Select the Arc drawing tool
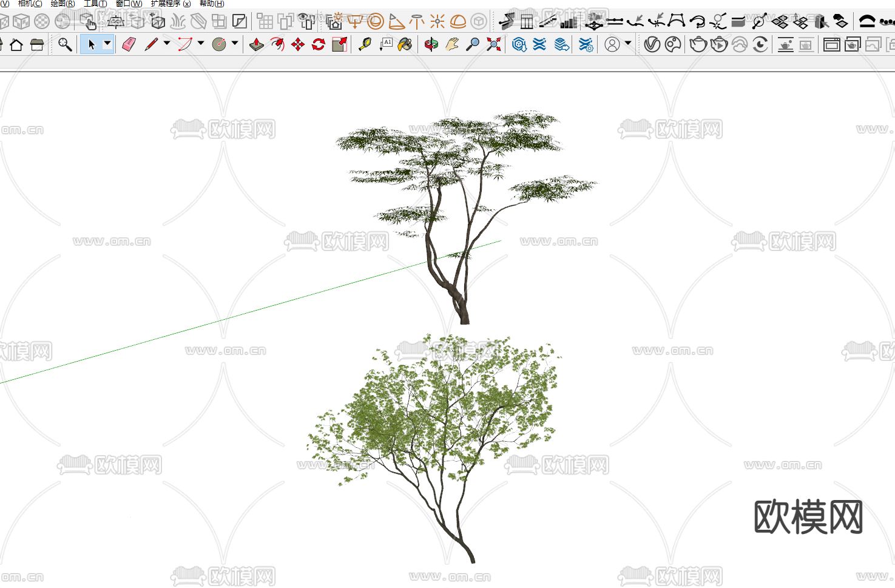The height and width of the screenshot is (588, 895). coord(185,44)
